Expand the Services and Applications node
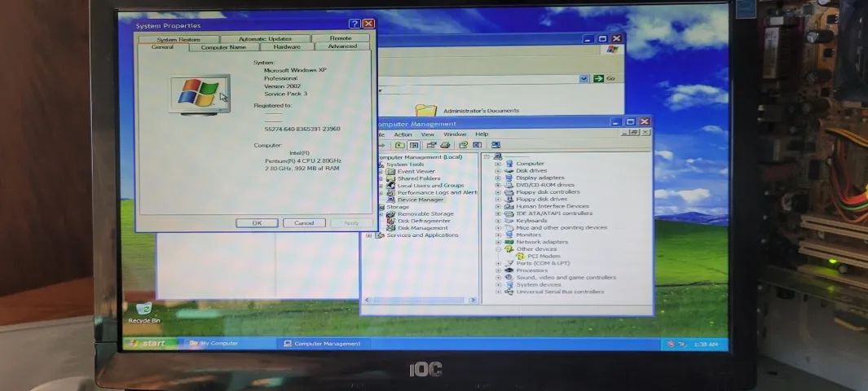This screenshot has width=868, height=391. (x=369, y=235)
